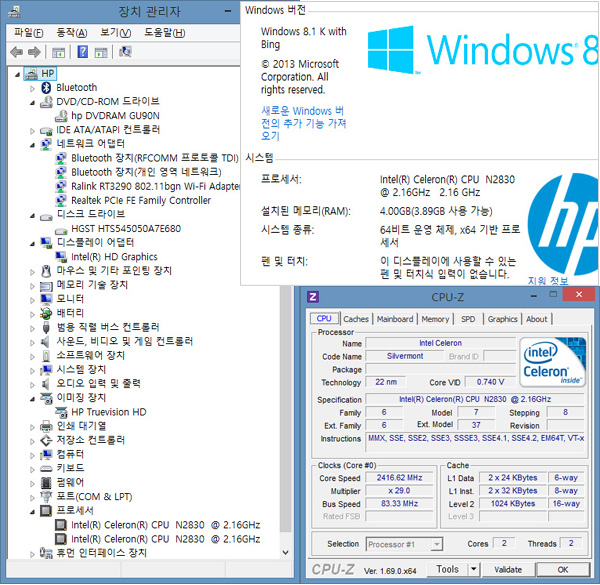Select HP Truevision HD camera
The height and width of the screenshot is (585, 600).
[109, 412]
